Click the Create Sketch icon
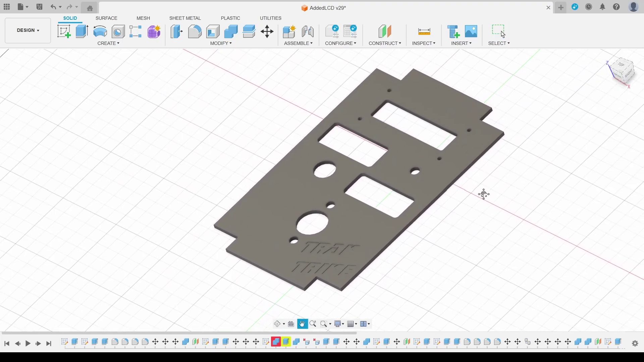This screenshot has width=644, height=362. 64,32
